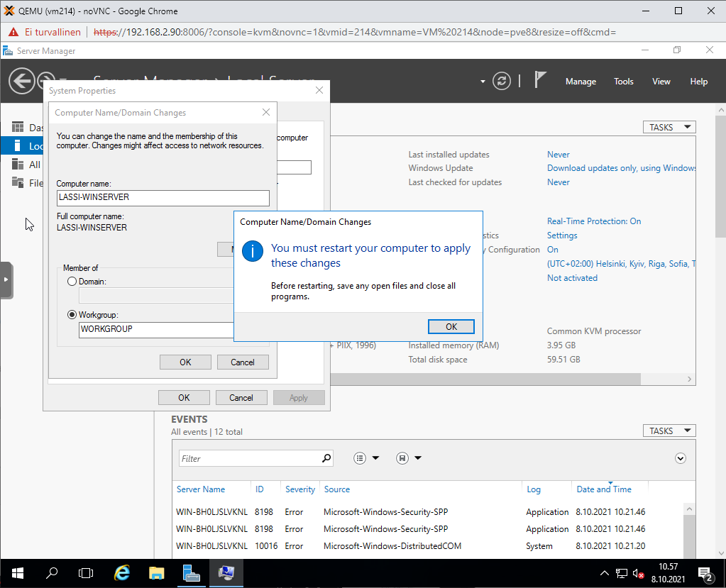Click the noVNC side panel handle
The height and width of the screenshot is (588, 726).
coord(6,280)
